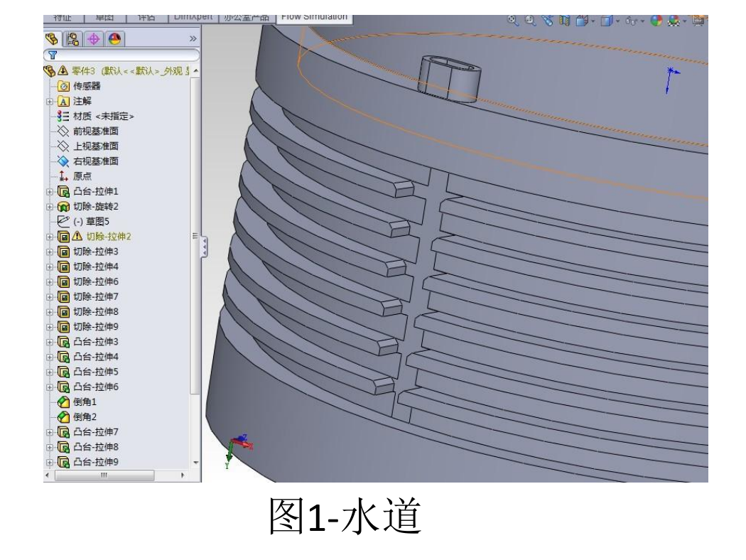The image size is (746, 560).
Task: Expand the 凸台-拉伸3 feature
Action: click(50, 342)
